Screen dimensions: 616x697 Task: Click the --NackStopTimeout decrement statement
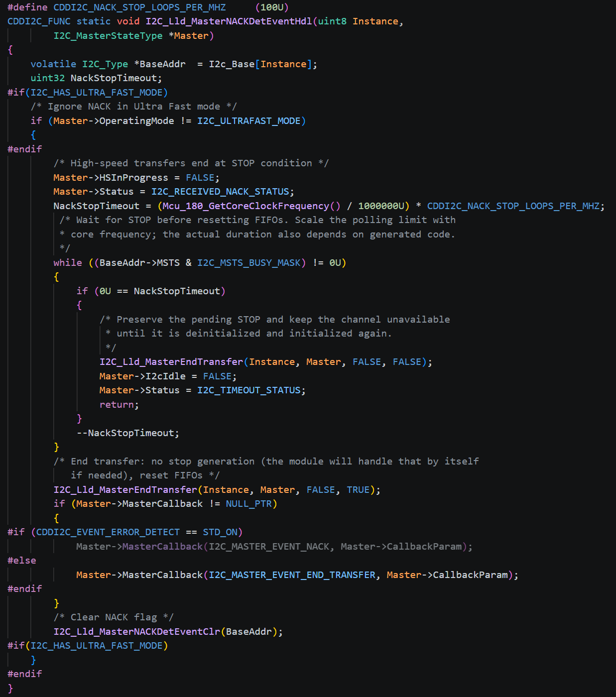click(128, 433)
